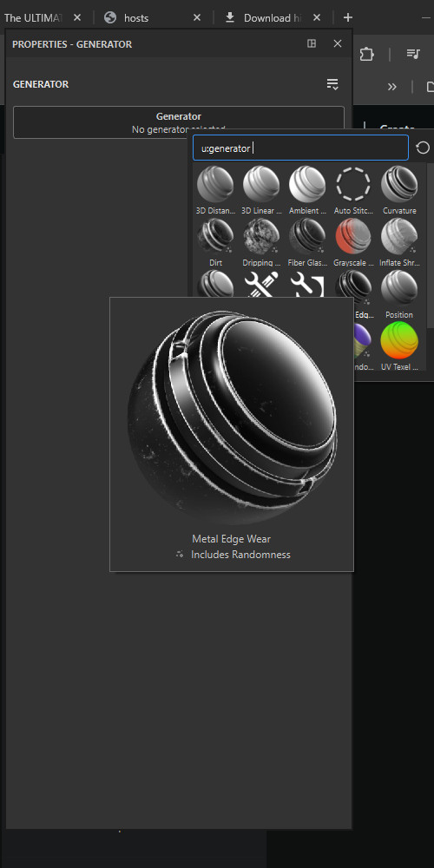Pick the UV Texel rainbow sphere
The height and width of the screenshot is (868, 434).
[x=399, y=340]
